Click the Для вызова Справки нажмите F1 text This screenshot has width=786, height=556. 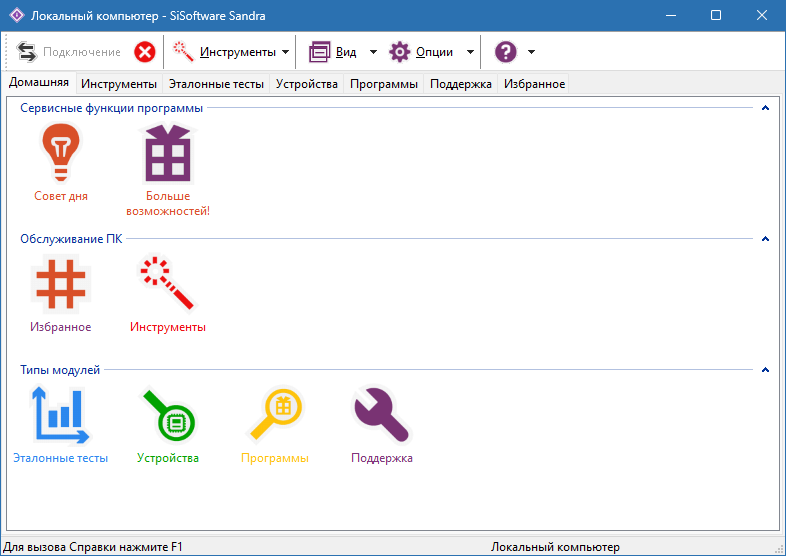click(x=93, y=547)
